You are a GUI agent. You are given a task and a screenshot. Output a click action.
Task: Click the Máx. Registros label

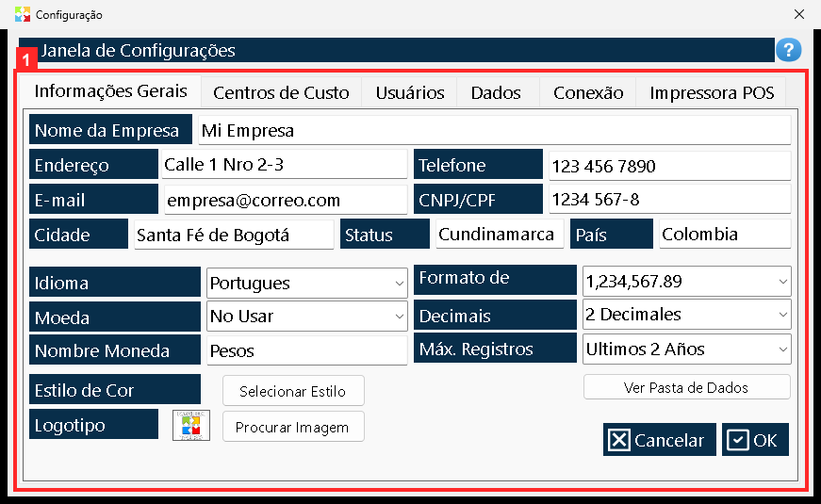(495, 348)
